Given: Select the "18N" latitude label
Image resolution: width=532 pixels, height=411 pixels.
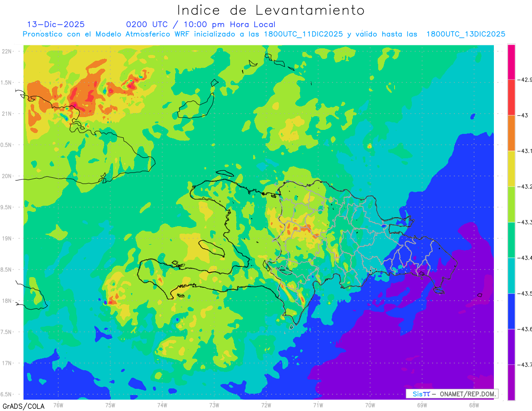Looking at the screenshot, I should click(x=8, y=301).
